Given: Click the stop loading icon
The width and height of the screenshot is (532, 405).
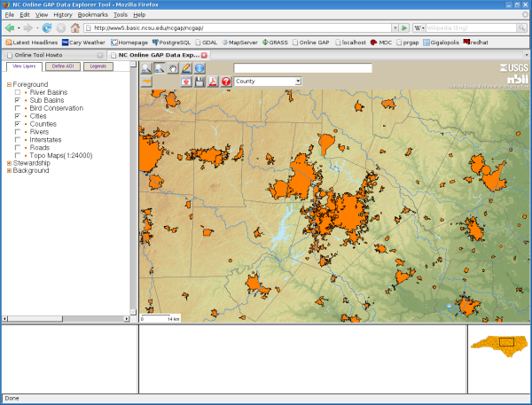Looking at the screenshot, I should tap(61, 27).
